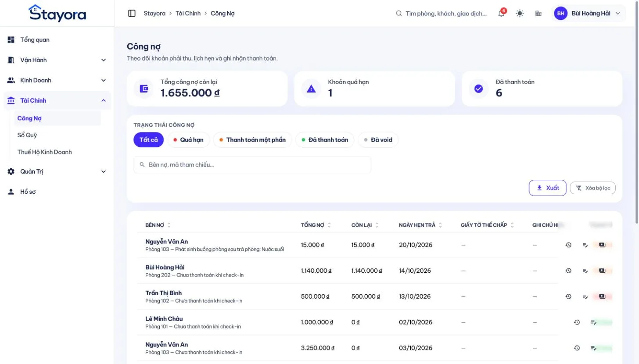
Task: Filter debts by Quá hạn status
Action: coord(188,140)
